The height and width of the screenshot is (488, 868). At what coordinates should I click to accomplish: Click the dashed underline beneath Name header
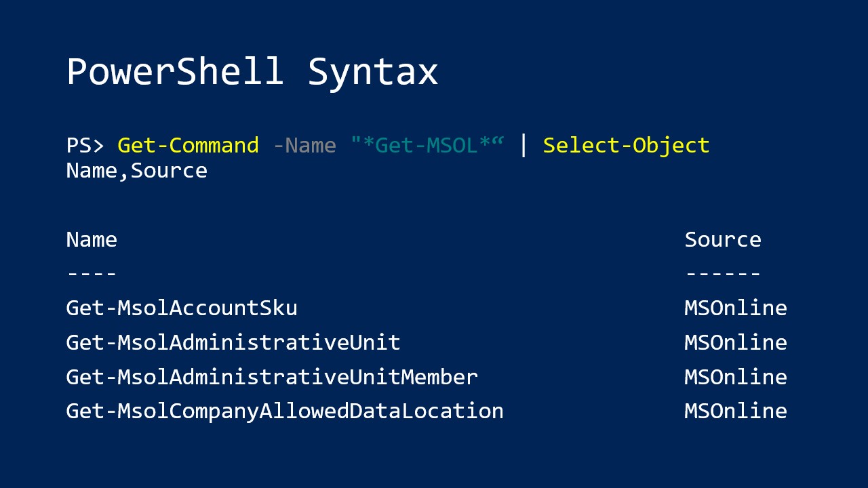(92, 274)
